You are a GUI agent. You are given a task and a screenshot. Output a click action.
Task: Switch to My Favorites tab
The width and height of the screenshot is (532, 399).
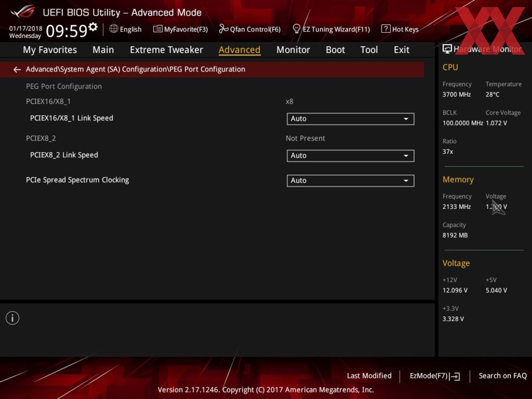[x=50, y=50]
